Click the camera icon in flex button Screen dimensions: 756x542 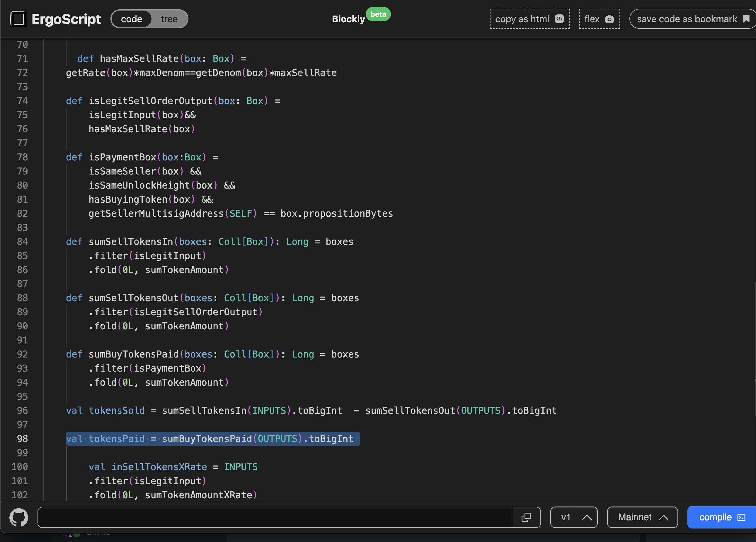click(x=609, y=19)
